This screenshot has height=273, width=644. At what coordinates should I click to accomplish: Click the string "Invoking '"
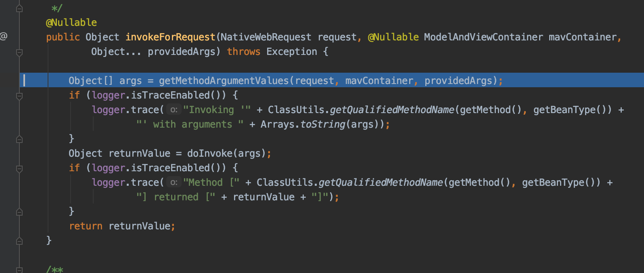pyautogui.click(x=217, y=110)
